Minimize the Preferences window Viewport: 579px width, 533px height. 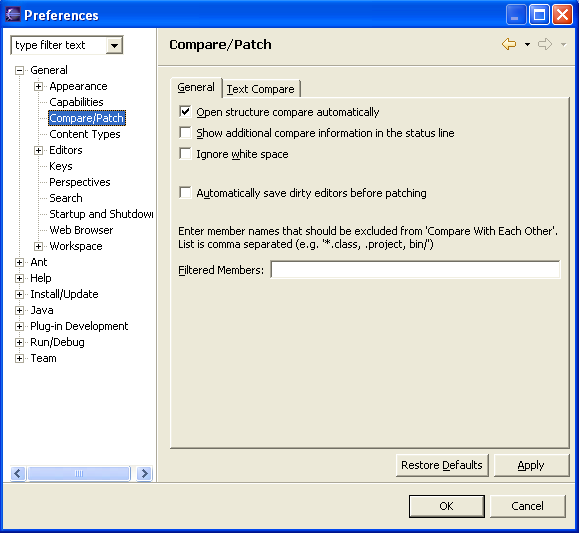(x=515, y=15)
